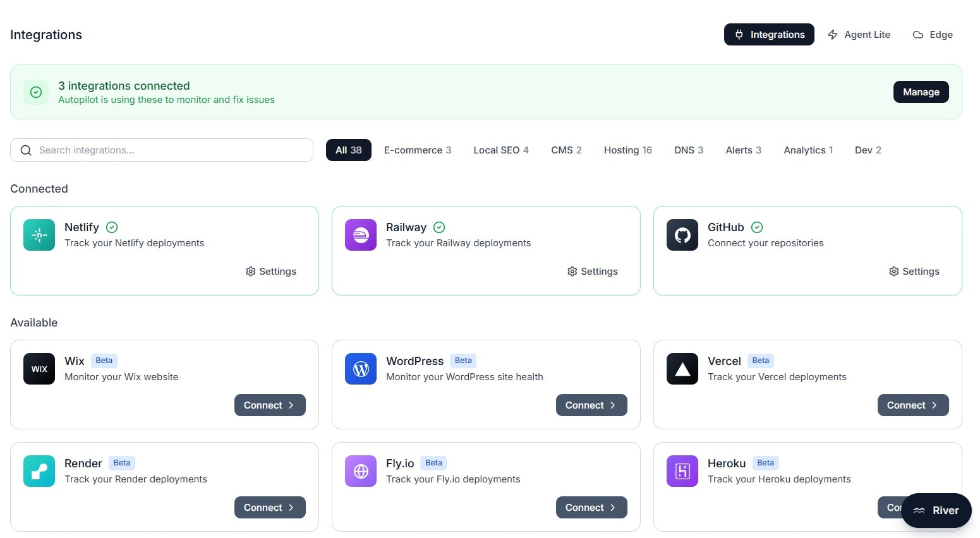The image size is (980, 538).
Task: Click 'Track your Netlify deployments' text
Action: coord(135,243)
